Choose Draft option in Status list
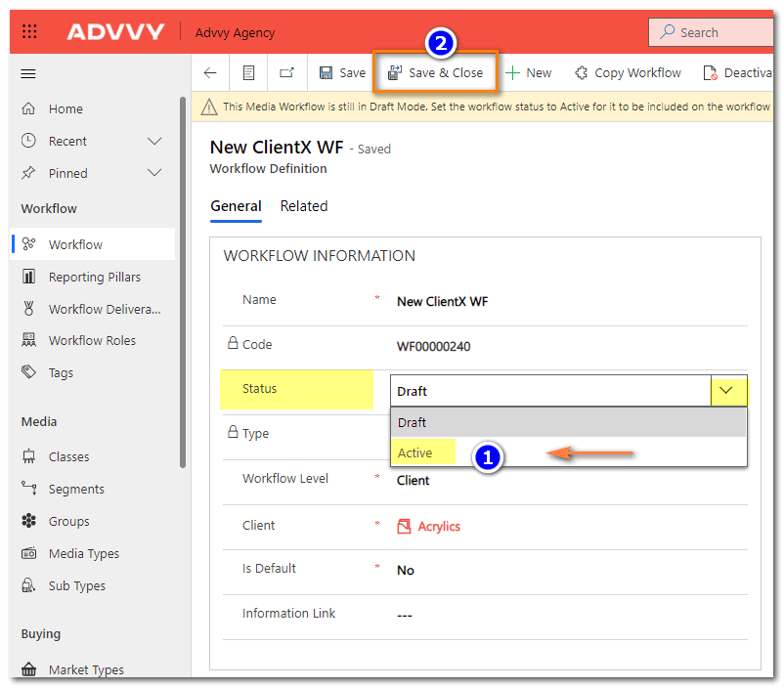This screenshot has height=688, width=784. point(413,422)
